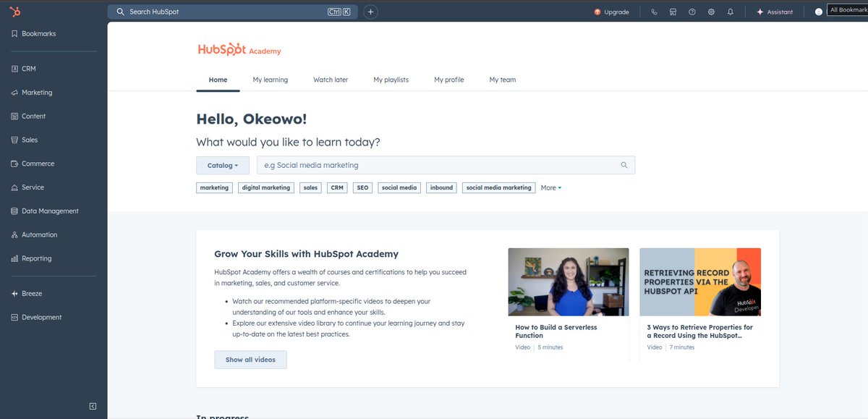Open the Catalog dropdown
This screenshot has height=419, width=868.
(223, 165)
